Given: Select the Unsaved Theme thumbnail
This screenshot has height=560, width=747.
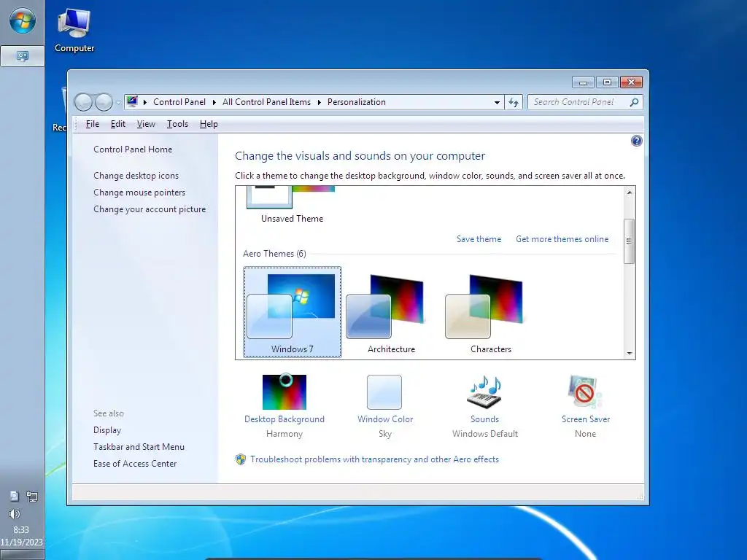Looking at the screenshot, I should (x=292, y=205).
